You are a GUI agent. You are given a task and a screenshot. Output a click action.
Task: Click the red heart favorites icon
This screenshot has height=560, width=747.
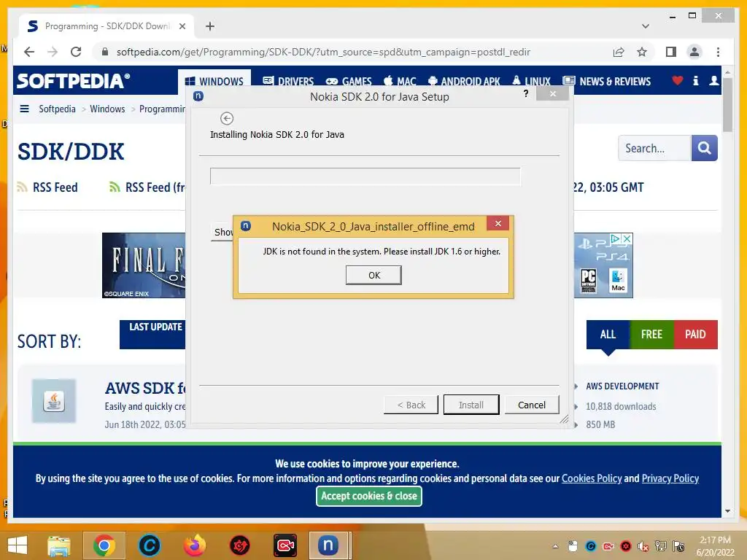[x=678, y=80]
